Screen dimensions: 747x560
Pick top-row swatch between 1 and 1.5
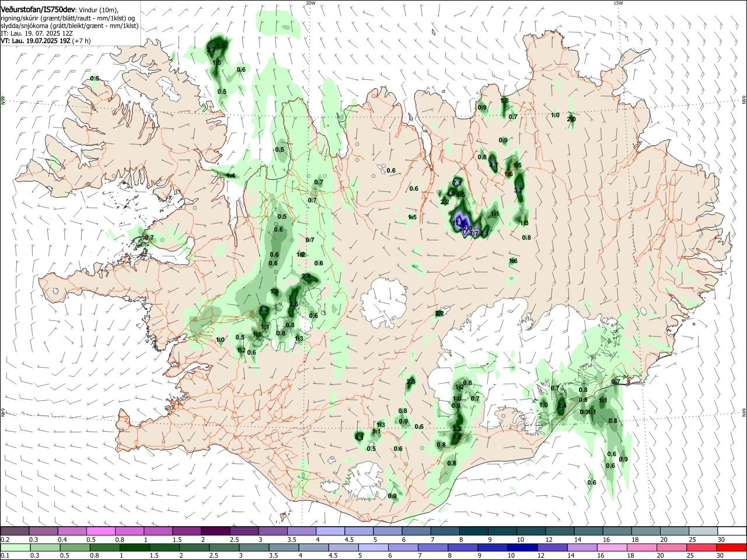158,531
